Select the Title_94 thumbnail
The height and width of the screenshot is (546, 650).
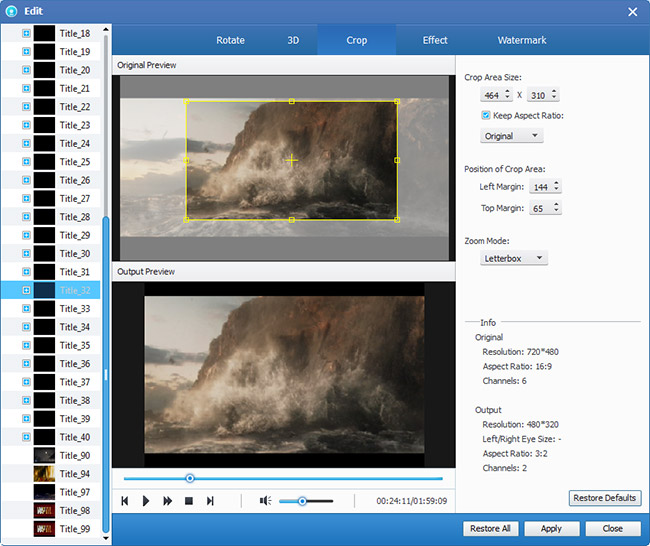44,473
